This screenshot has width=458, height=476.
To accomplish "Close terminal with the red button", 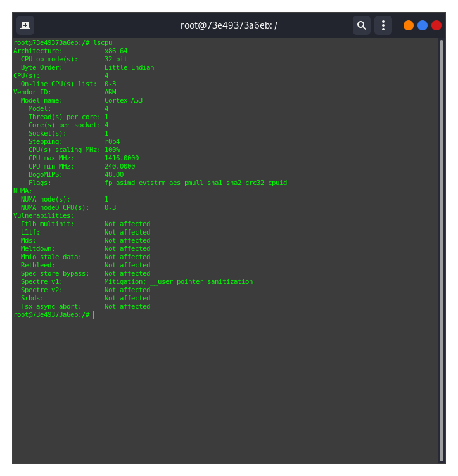I will tap(436, 25).
